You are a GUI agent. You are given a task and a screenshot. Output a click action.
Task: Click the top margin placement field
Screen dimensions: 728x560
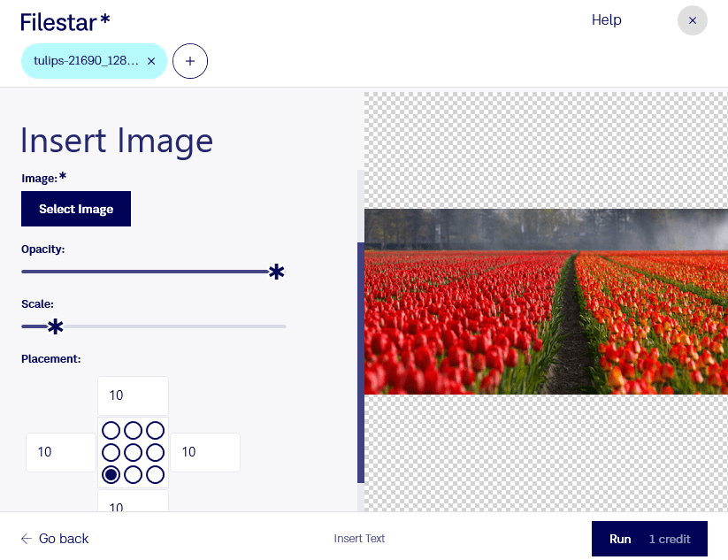(133, 395)
